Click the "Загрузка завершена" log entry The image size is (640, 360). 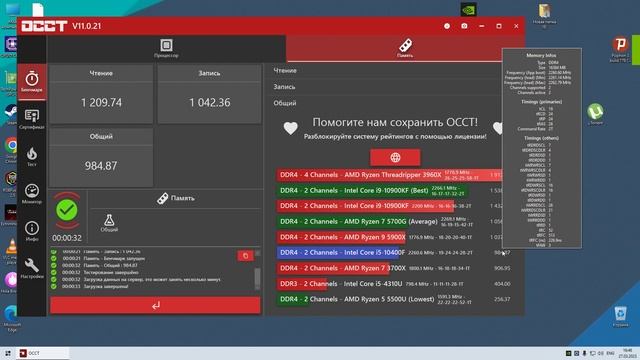(106, 287)
